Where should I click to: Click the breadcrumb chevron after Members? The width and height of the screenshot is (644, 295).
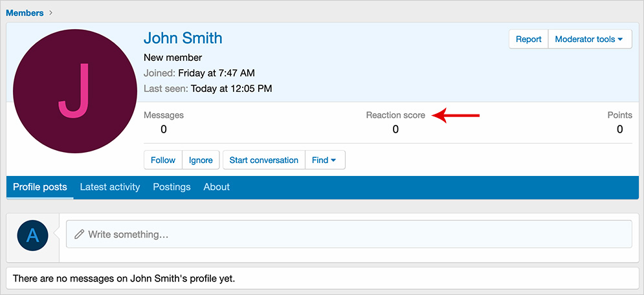pos(51,13)
